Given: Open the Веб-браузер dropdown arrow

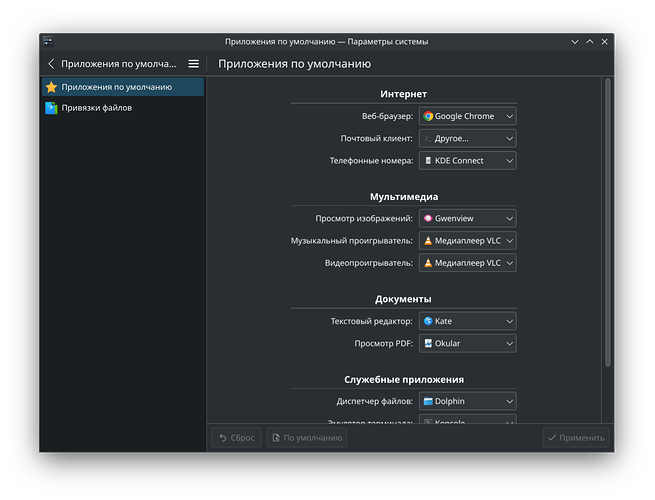Looking at the screenshot, I should [509, 116].
